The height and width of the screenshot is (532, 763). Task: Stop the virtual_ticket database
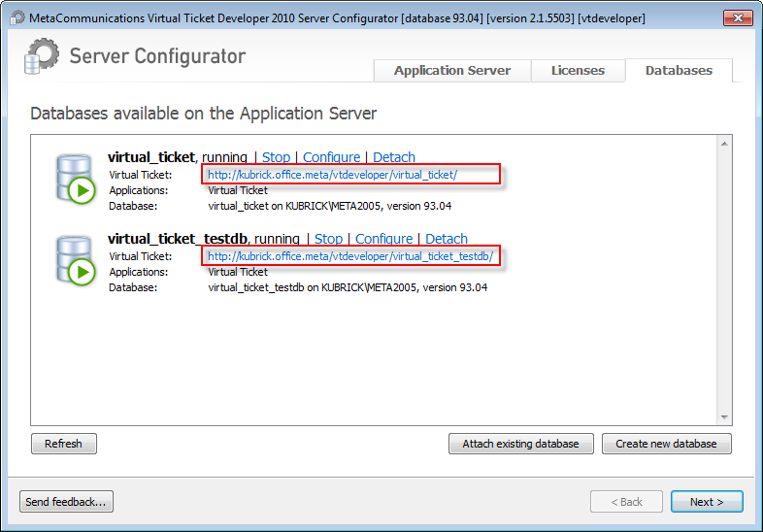click(276, 157)
